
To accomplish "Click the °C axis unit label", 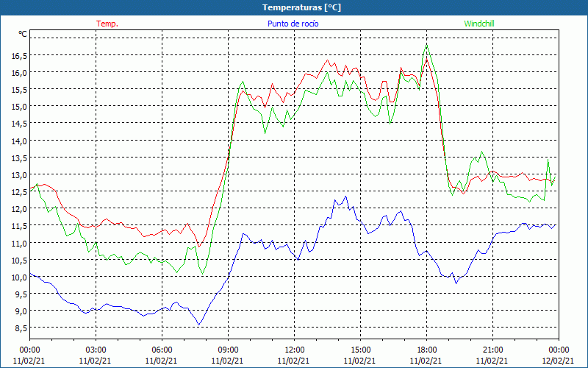I will pos(23,34).
